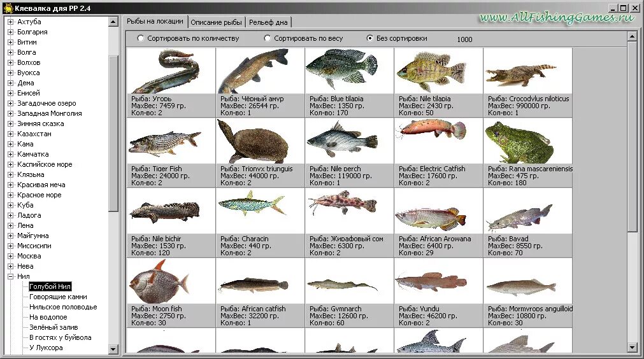Expand the Енисей tree node

[x=11, y=93]
